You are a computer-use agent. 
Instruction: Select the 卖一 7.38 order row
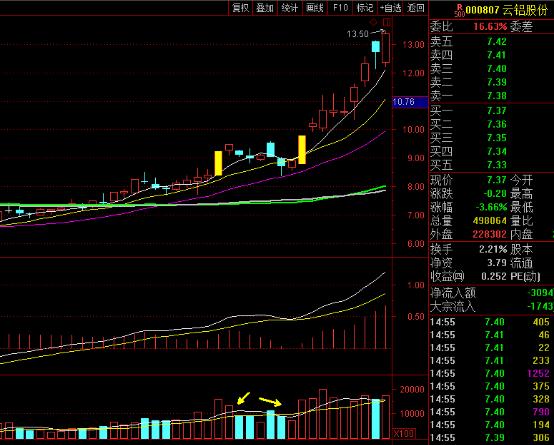pyautogui.click(x=491, y=95)
